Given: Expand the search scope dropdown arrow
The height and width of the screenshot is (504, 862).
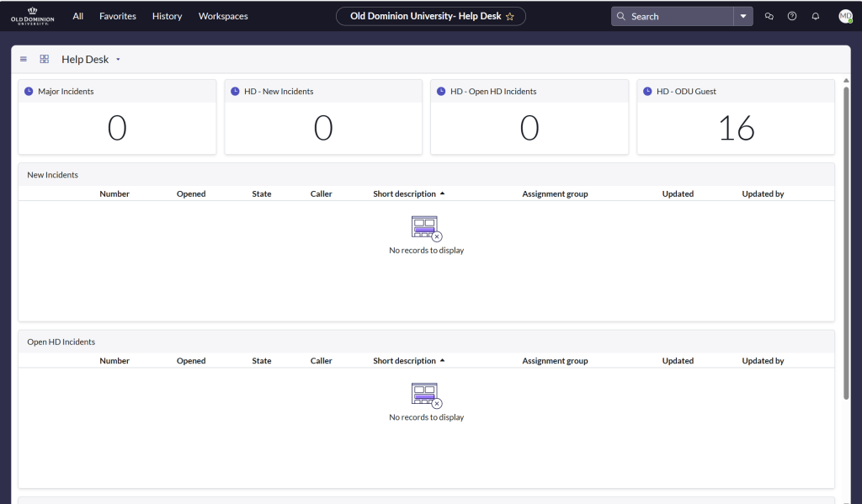Looking at the screenshot, I should click(743, 17).
